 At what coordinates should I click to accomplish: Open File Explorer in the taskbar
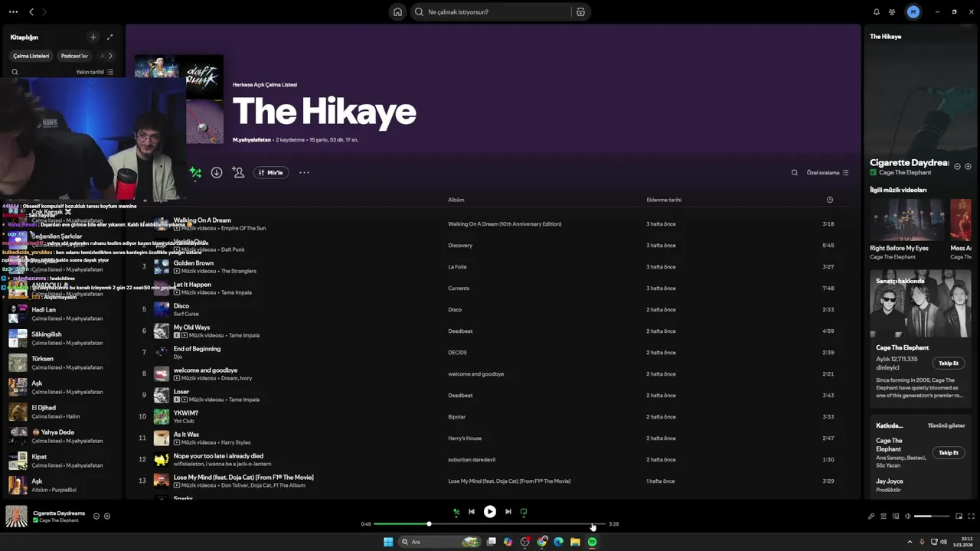tap(575, 542)
